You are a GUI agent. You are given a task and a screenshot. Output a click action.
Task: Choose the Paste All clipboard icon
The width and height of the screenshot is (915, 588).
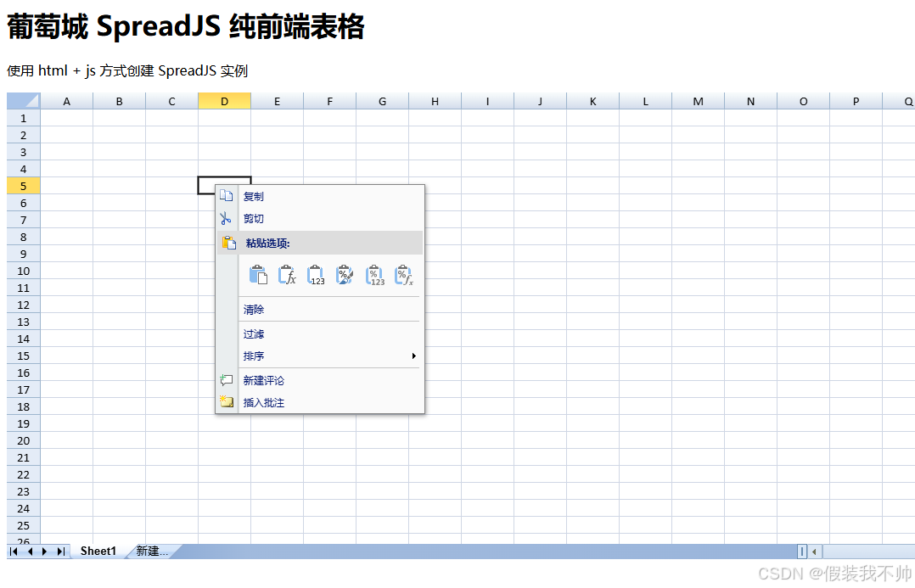point(258,275)
